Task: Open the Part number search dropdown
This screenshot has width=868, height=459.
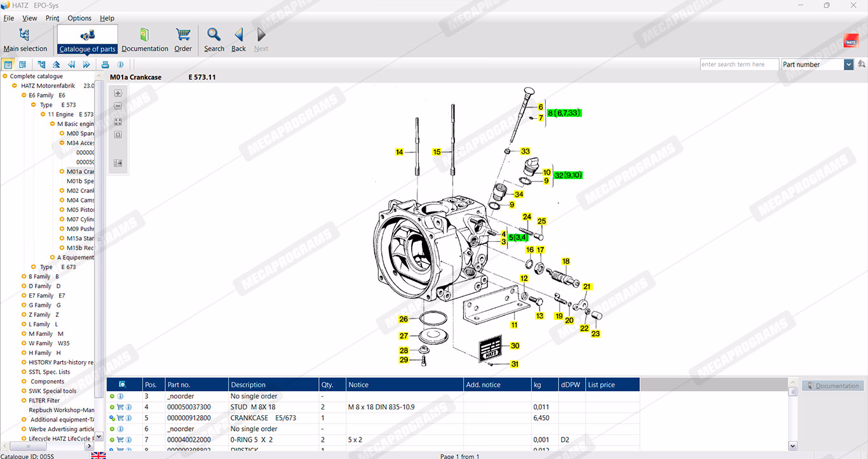Action: [848, 65]
